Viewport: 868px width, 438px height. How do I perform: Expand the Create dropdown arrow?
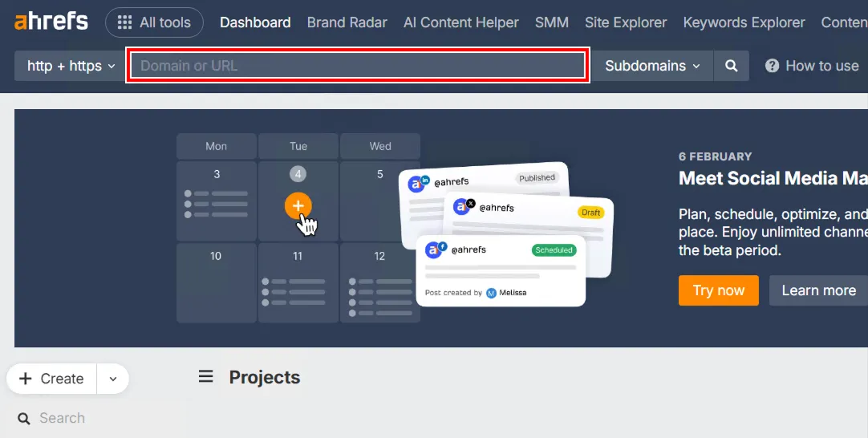click(113, 379)
